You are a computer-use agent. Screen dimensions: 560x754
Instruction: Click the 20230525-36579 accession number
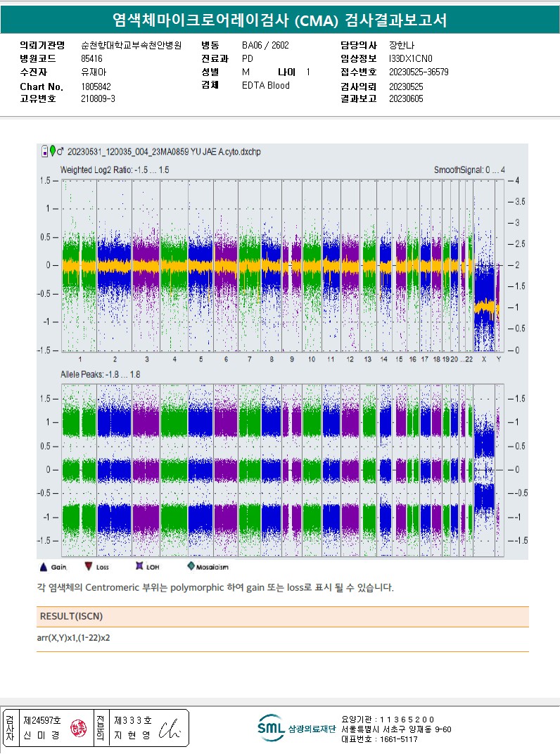coord(419,72)
